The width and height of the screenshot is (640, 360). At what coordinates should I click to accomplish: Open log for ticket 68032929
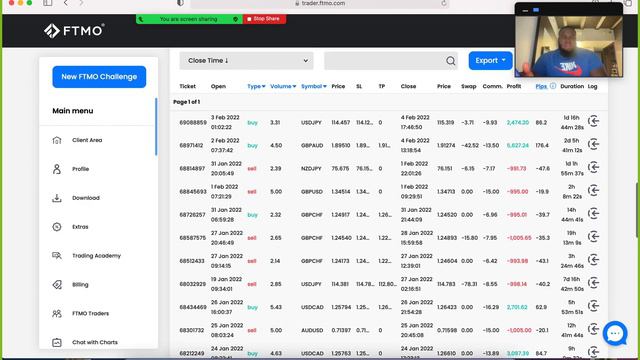(x=593, y=283)
